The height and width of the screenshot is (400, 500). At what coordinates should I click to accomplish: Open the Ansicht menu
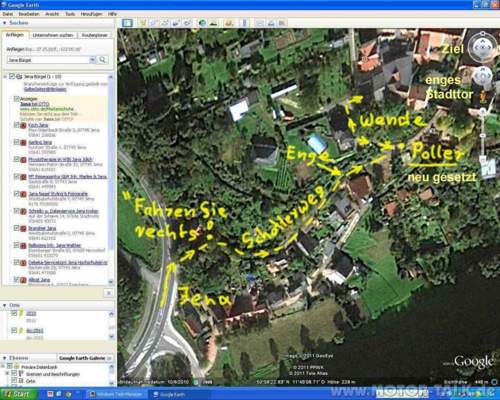tap(52, 14)
